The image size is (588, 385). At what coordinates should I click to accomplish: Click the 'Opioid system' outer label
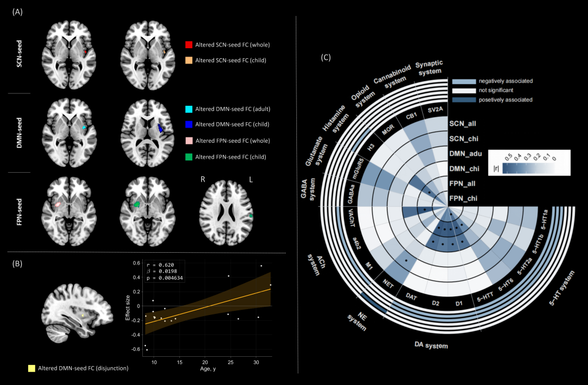pyautogui.click(x=362, y=96)
